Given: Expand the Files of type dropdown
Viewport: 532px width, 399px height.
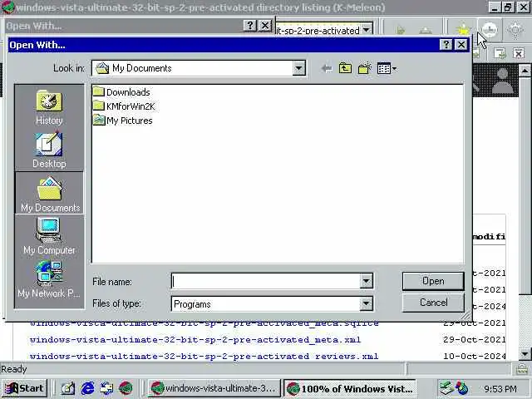Looking at the screenshot, I should [x=366, y=304].
